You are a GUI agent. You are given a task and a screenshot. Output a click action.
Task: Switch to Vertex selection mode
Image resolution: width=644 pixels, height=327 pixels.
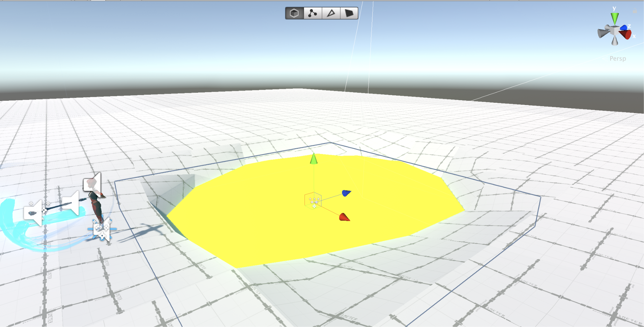click(312, 13)
